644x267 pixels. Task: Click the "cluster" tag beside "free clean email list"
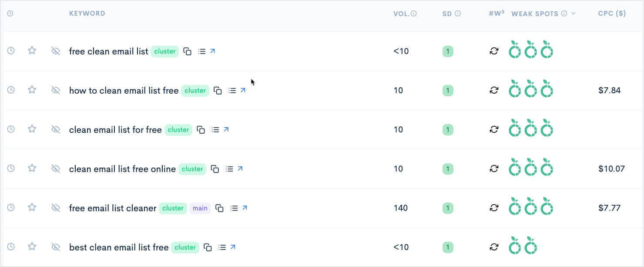[164, 51]
